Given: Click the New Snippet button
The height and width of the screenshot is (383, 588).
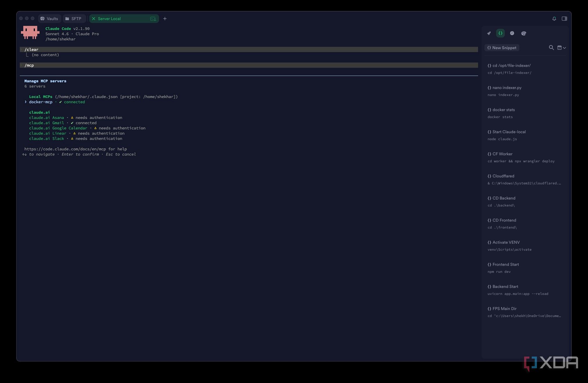Looking at the screenshot, I should pyautogui.click(x=502, y=48).
